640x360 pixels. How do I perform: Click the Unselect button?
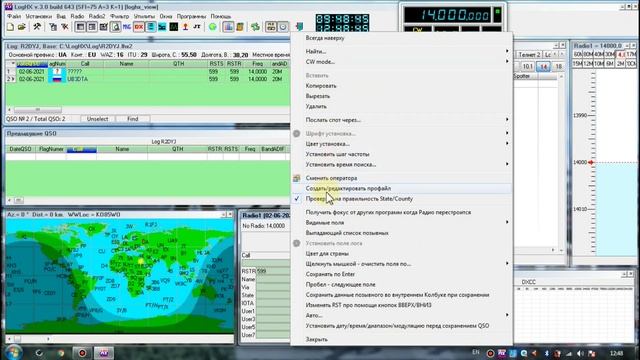pos(98,119)
